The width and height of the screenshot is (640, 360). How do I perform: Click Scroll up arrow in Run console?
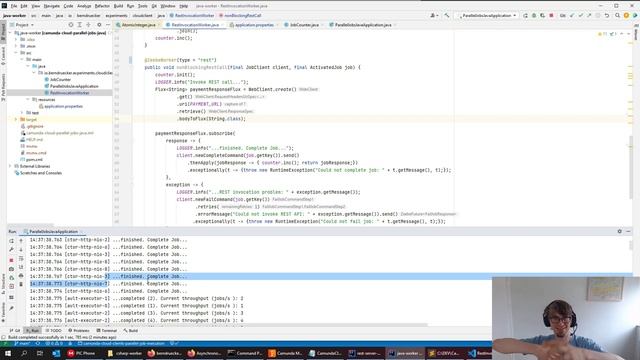pyautogui.click(x=21, y=241)
